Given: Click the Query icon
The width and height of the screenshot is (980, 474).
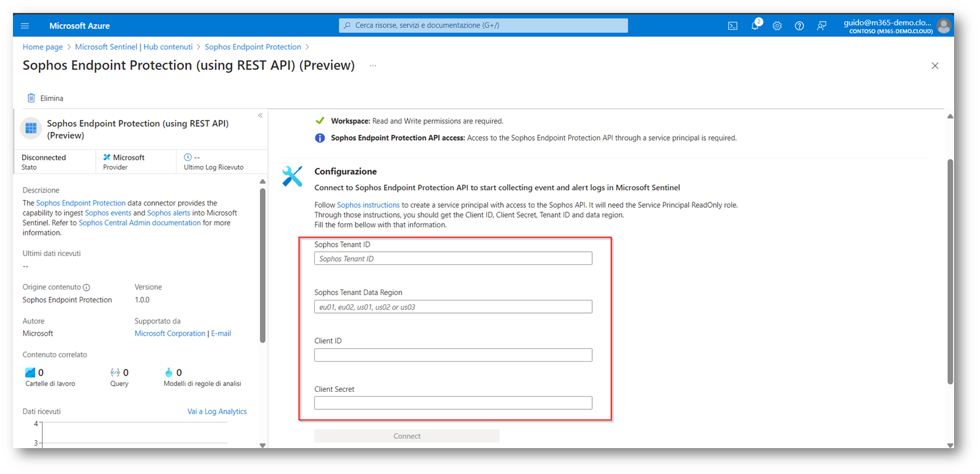Looking at the screenshot, I should click(115, 372).
